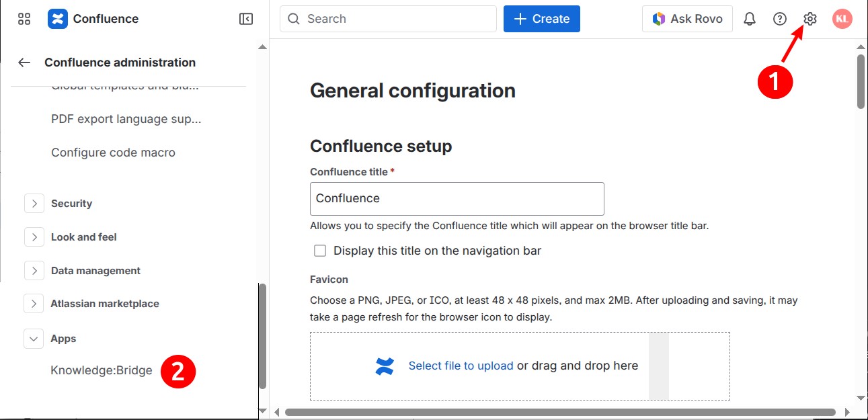Viewport: 868px width, 420px height.
Task: Click the Atlassian marketplace label
Action: coord(105,304)
